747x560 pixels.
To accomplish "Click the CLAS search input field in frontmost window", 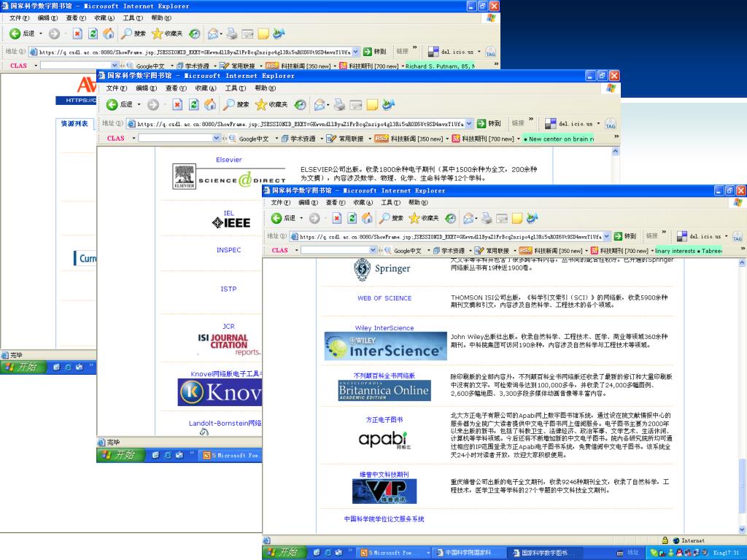I will coord(336,250).
